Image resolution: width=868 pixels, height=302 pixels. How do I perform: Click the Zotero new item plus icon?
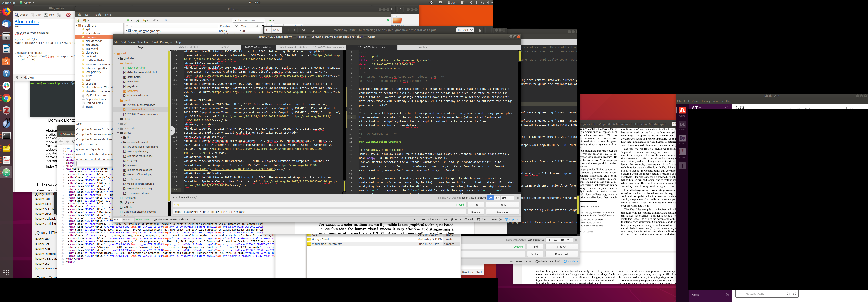click(128, 20)
